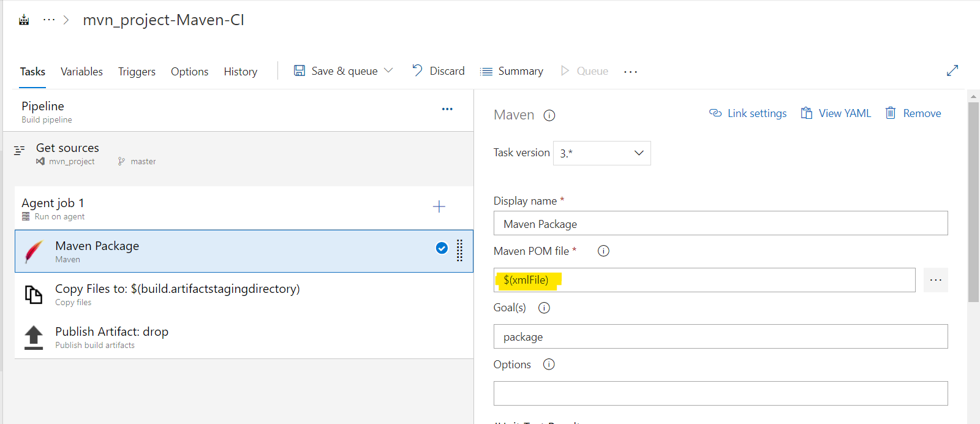Open the Pipeline ellipsis options menu
The image size is (980, 424).
pos(447,109)
